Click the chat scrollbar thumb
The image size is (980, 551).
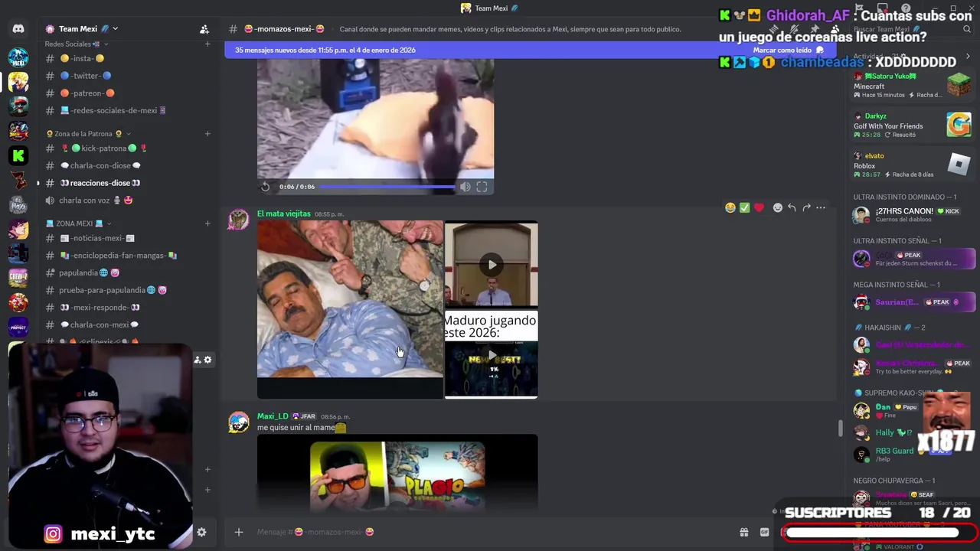point(840,428)
